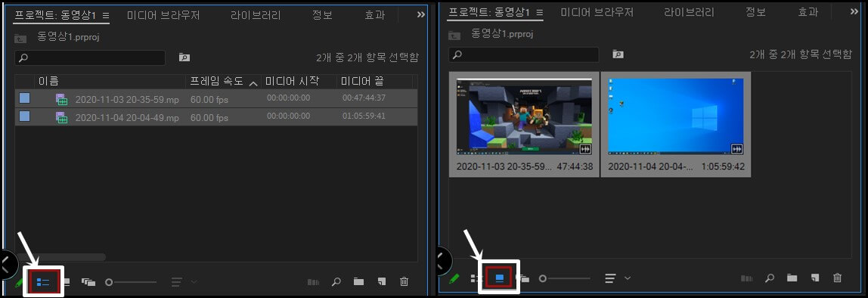Image resolution: width=868 pixels, height=298 pixels.
Task: Click search-bin folder icon in right panel
Action: tap(618, 54)
